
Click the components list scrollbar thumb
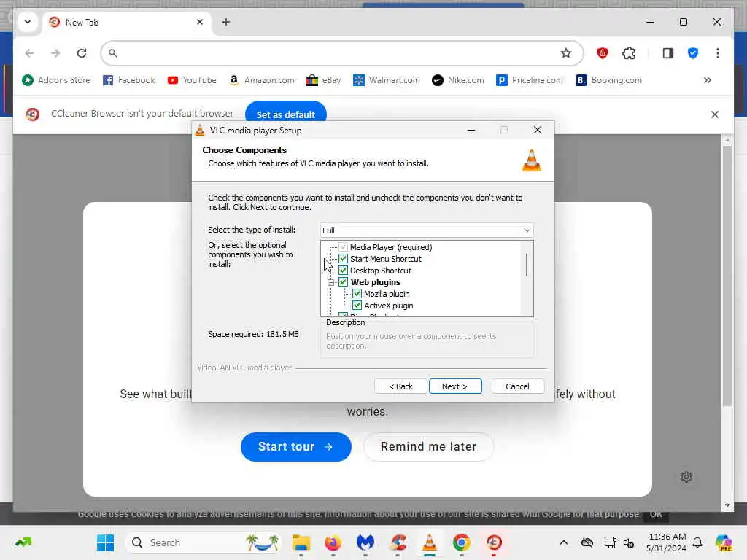point(527,265)
